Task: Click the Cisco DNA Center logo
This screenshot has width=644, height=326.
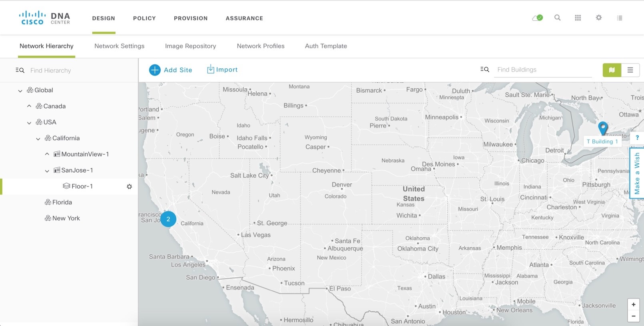Action: [44, 18]
